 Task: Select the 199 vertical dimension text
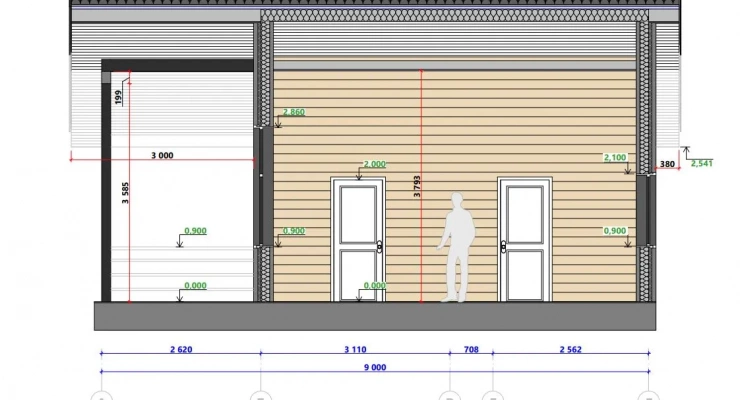click(118, 97)
